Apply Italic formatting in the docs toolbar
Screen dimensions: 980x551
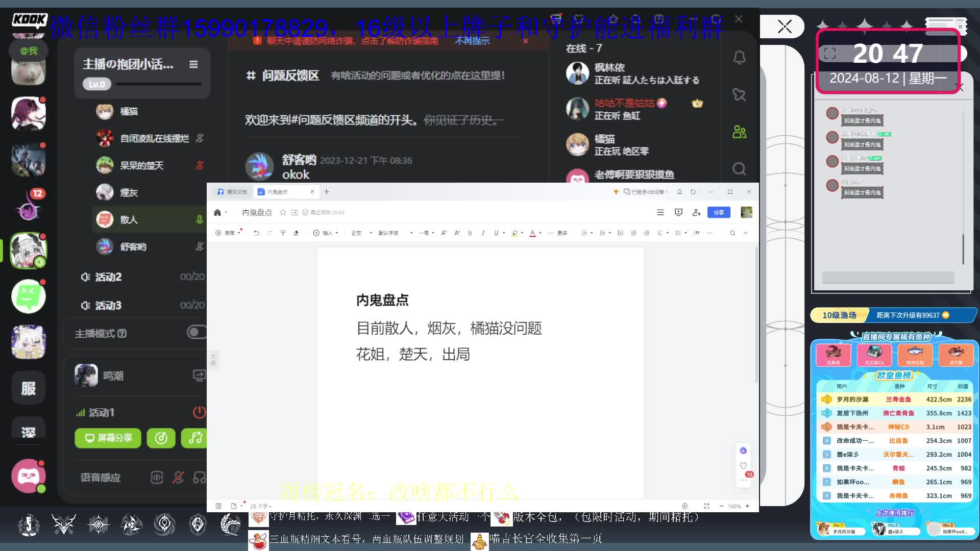pos(482,233)
